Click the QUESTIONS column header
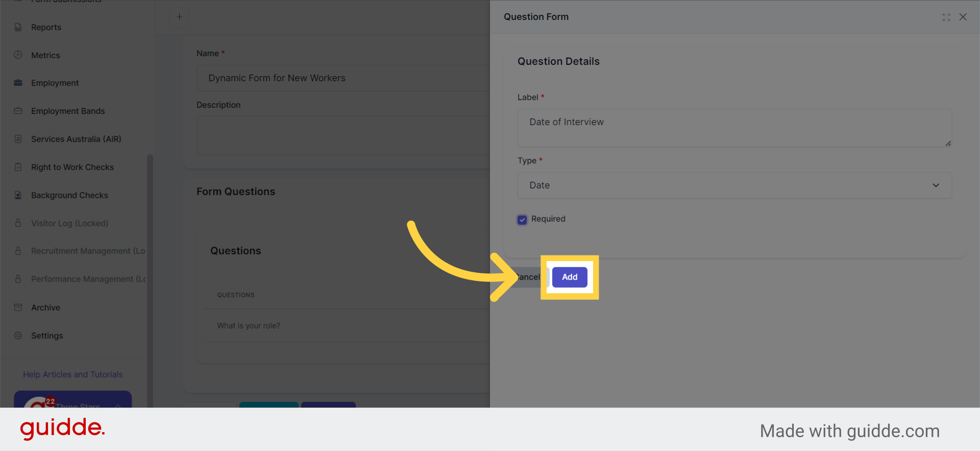The height and width of the screenshot is (451, 980). [x=236, y=295]
